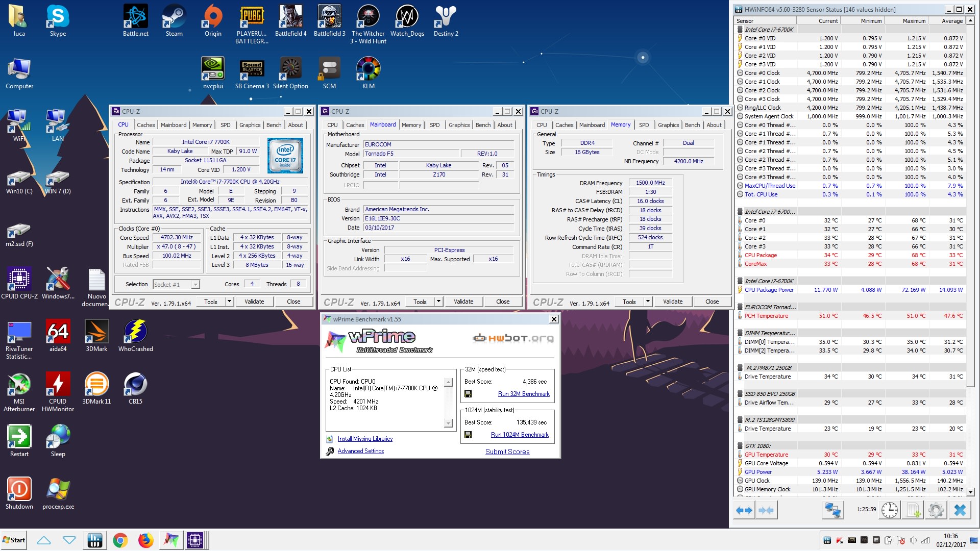
Task: Reset HWiNFO elapsed time with clock icon
Action: click(x=890, y=510)
